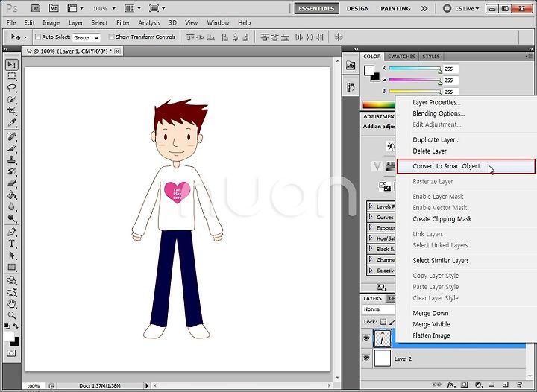The image size is (537, 392).
Task: Switch to Design workspace
Action: (357, 8)
